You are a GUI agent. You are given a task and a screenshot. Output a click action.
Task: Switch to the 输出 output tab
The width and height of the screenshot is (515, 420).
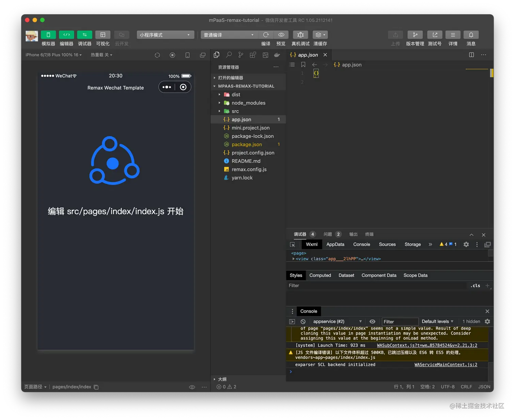click(x=353, y=234)
